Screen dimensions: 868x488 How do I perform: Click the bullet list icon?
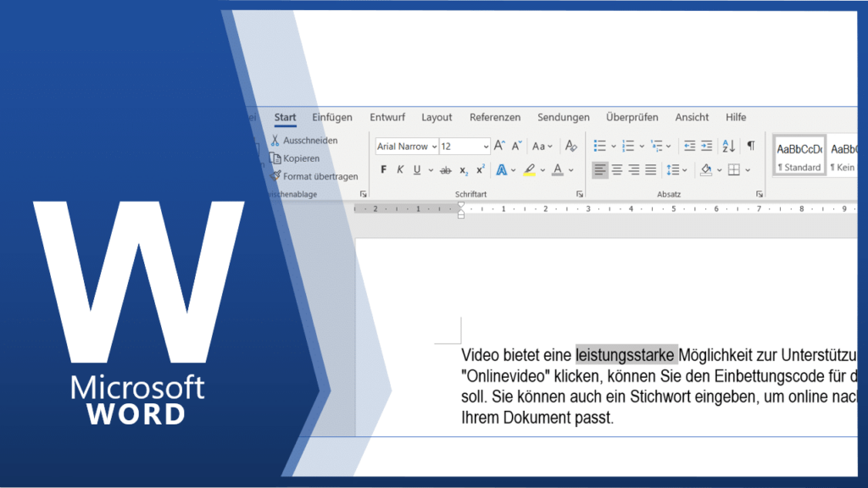coord(599,146)
